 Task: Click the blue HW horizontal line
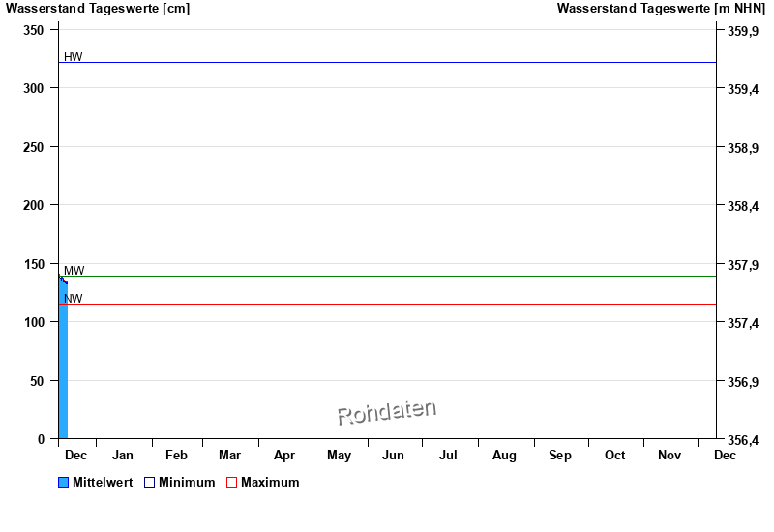[x=387, y=63]
